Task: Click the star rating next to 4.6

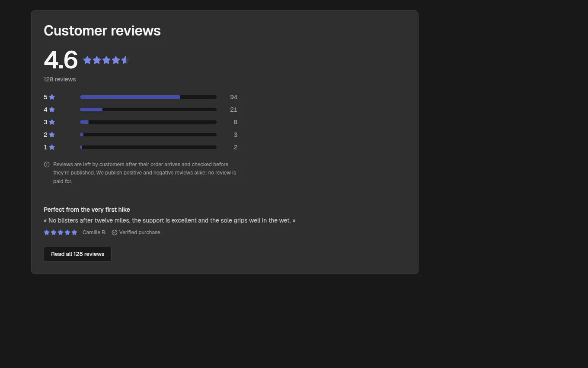Action: click(x=106, y=60)
